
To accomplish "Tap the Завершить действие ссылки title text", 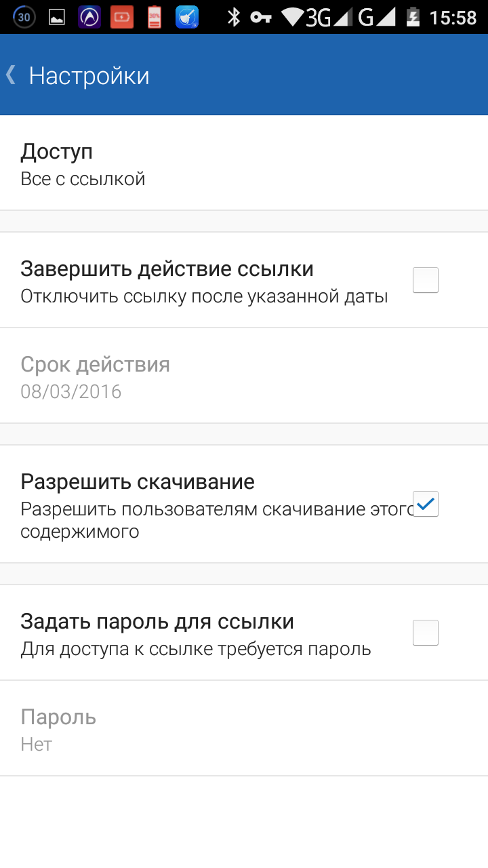I will pos(167,269).
